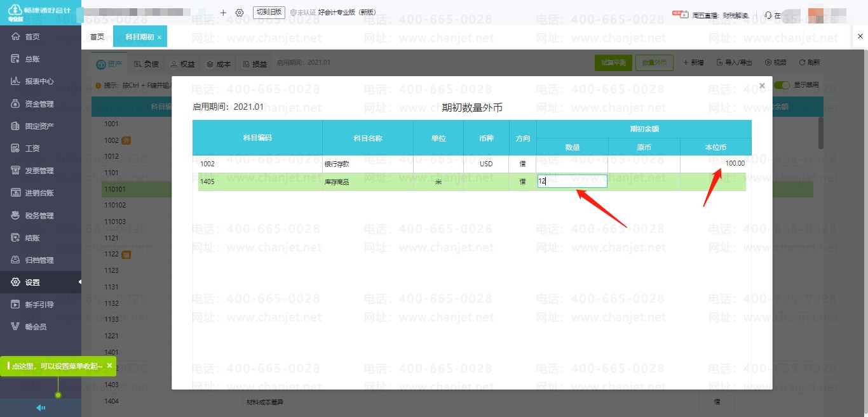Open 固定资产 module in the sidebar
This screenshot has height=417, width=868.
click(x=38, y=126)
